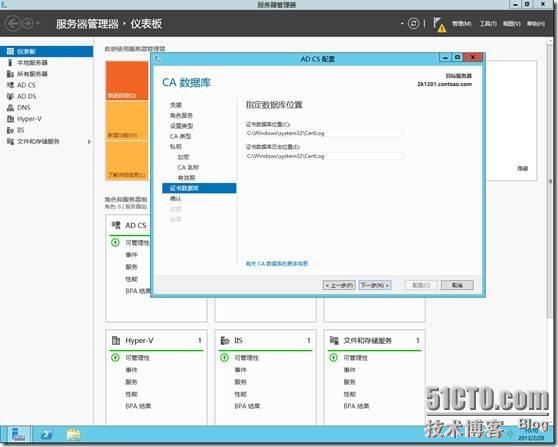
Task: Click the refresh icon in the header
Action: click(x=414, y=24)
